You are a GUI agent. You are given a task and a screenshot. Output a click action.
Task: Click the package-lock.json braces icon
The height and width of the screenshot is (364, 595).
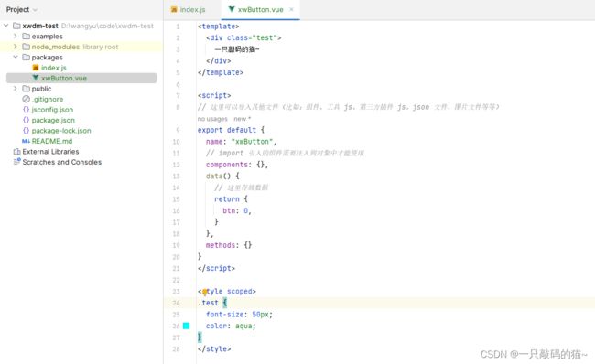point(26,131)
